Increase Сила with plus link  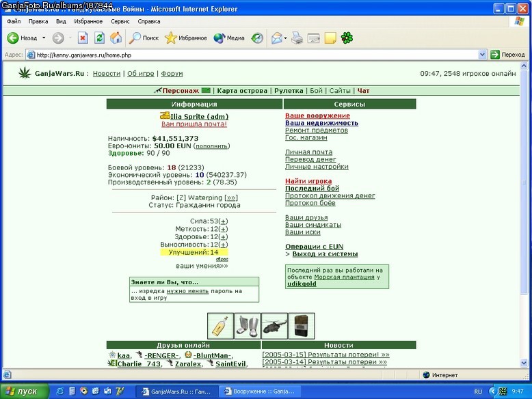point(223,221)
